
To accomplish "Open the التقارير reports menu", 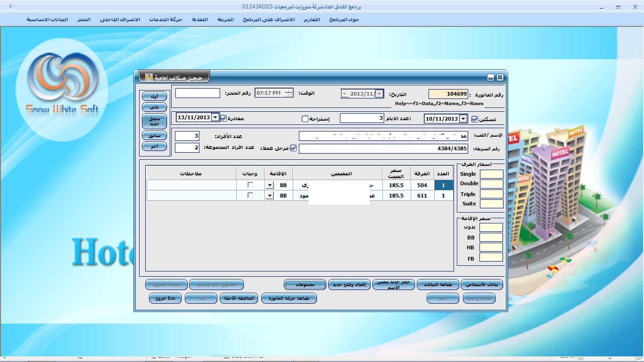I will pos(311,19).
